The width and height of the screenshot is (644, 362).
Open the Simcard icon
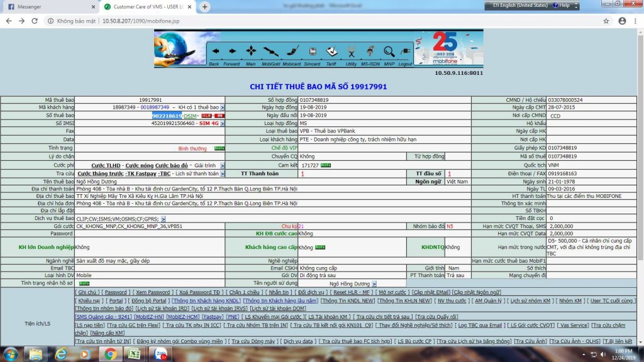pyautogui.click(x=313, y=52)
